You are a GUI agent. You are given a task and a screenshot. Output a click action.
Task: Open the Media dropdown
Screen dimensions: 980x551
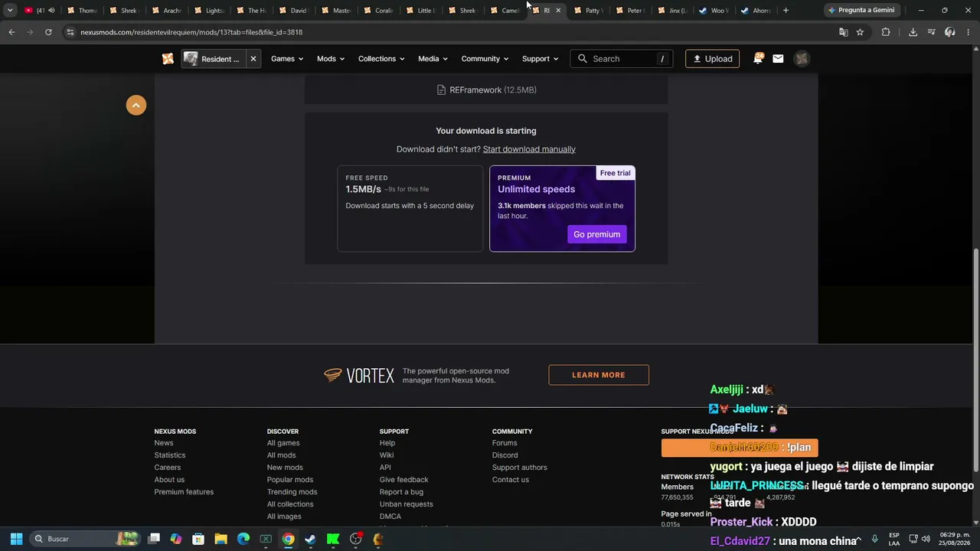pyautogui.click(x=433, y=59)
